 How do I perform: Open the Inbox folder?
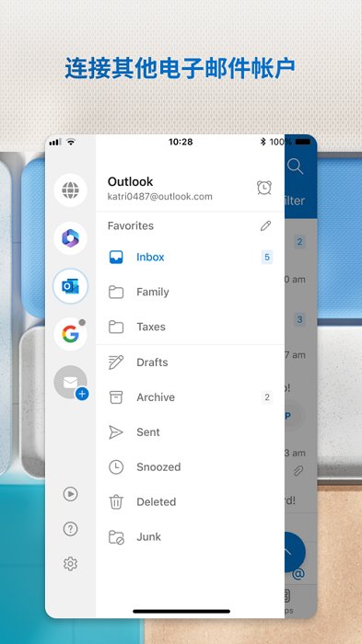click(x=190, y=257)
